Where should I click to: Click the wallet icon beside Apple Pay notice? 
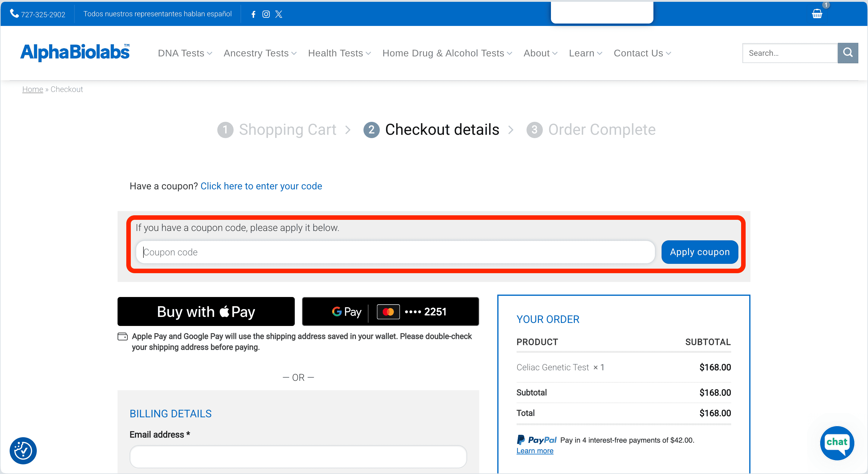tap(122, 337)
